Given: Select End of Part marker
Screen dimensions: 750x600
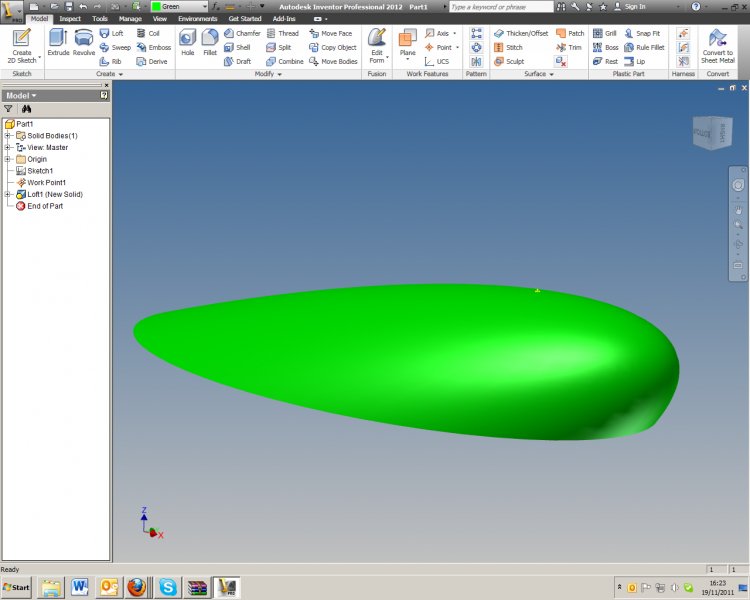Looking at the screenshot, I should coord(39,206).
